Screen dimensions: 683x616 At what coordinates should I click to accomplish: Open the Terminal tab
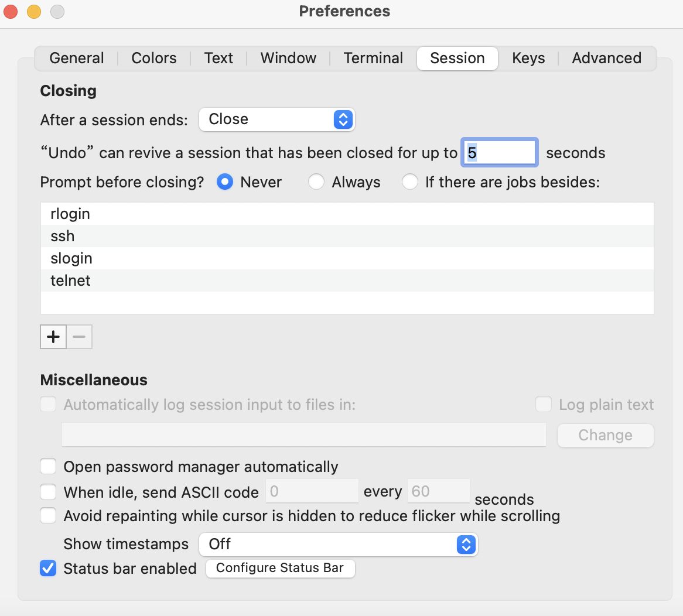373,59
